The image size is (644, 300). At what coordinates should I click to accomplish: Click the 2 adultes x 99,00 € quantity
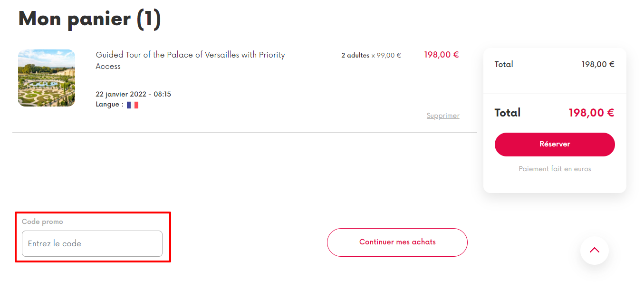371,55
